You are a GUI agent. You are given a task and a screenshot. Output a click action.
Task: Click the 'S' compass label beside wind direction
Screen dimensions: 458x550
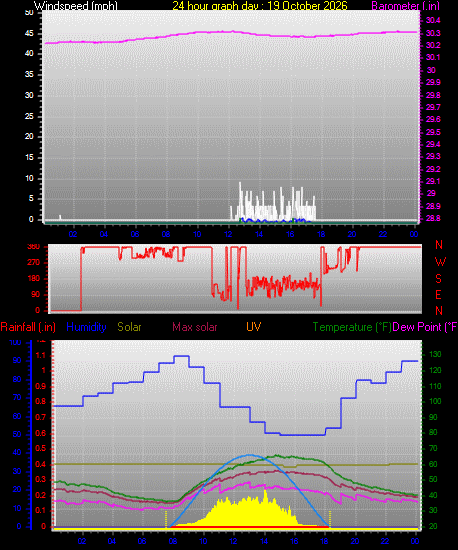(438, 279)
